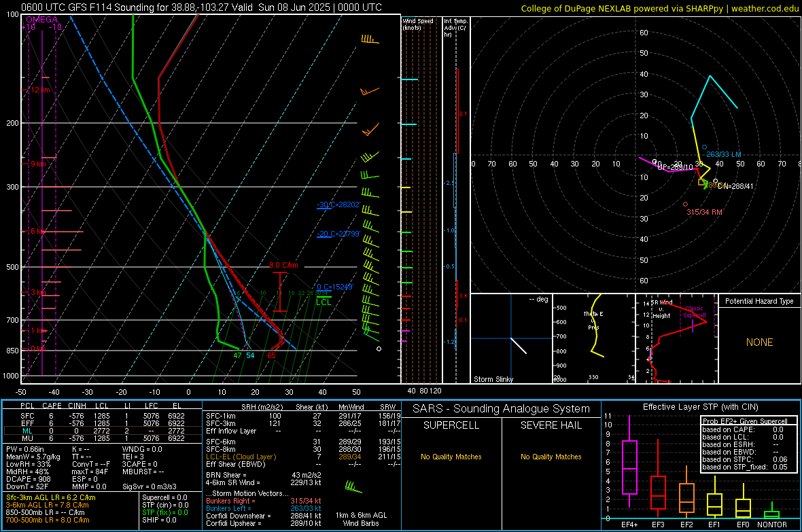Select the 9 km height marker
The image size is (802, 532).
point(38,164)
